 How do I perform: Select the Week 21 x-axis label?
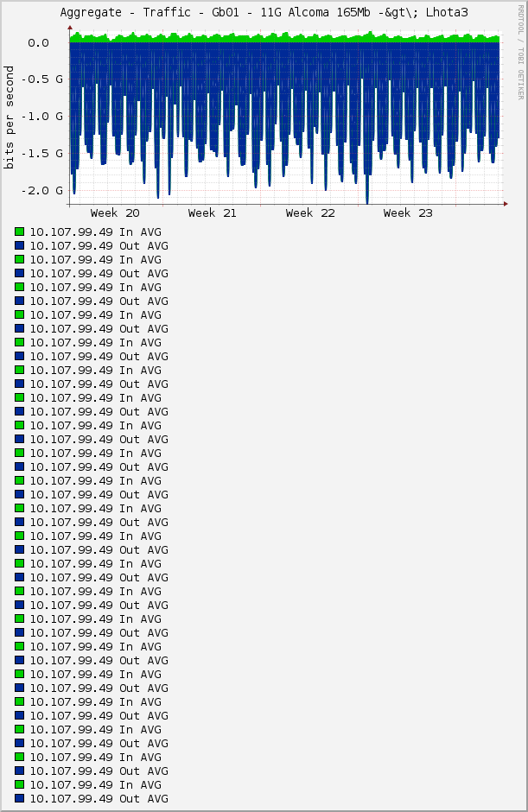click(213, 213)
